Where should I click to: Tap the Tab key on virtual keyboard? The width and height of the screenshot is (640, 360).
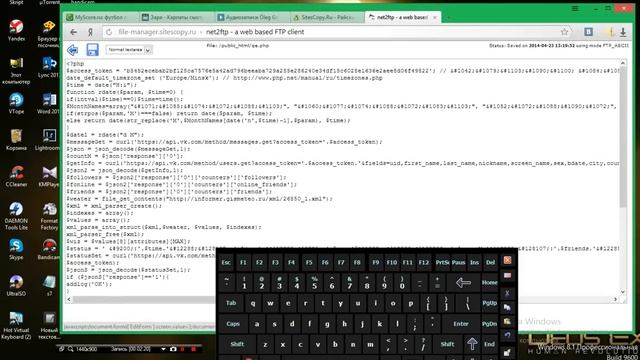pyautogui.click(x=231, y=303)
